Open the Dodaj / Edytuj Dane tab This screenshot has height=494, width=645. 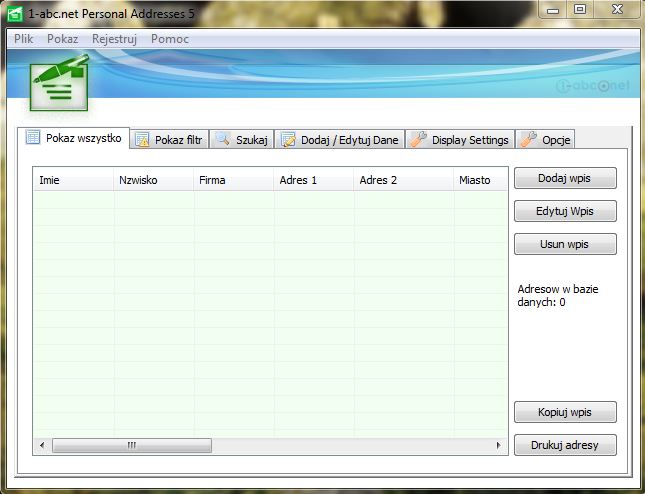(x=340, y=139)
